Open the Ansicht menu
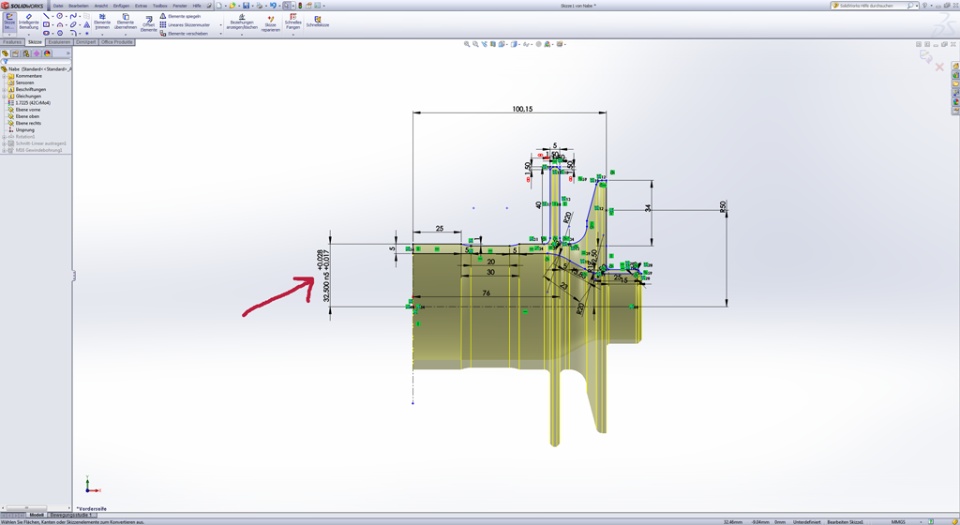Image resolution: width=960 pixels, height=525 pixels. 101,6
